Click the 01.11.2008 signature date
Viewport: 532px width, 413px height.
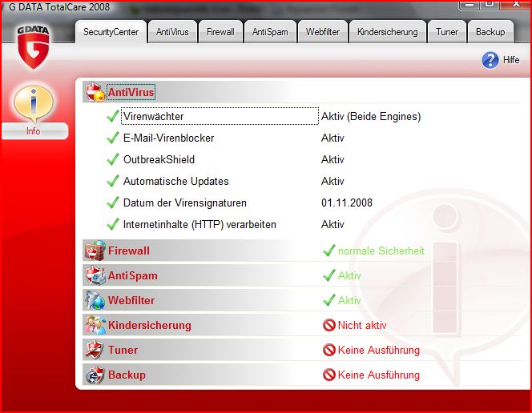point(347,202)
